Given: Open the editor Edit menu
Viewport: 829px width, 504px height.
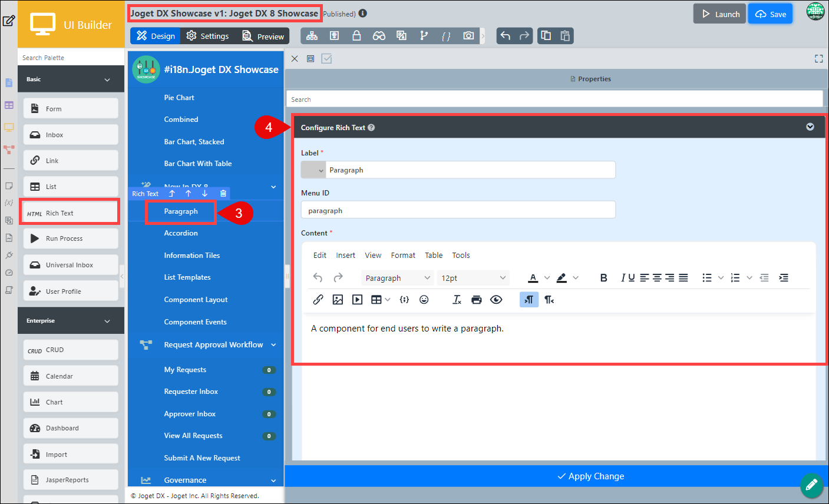Looking at the screenshot, I should coord(320,255).
